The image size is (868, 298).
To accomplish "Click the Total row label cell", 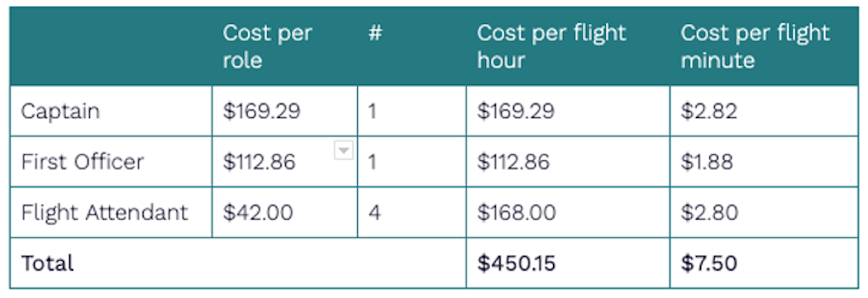I will (x=238, y=263).
